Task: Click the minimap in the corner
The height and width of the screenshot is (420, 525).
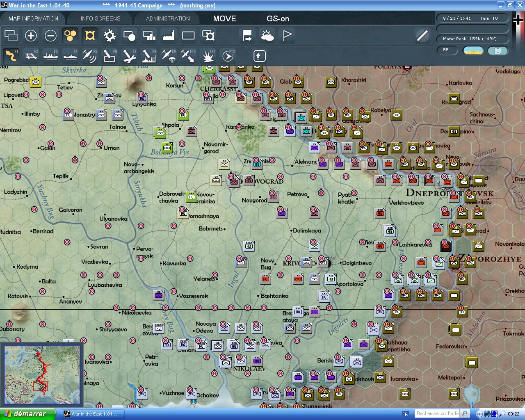Action: click(x=42, y=375)
